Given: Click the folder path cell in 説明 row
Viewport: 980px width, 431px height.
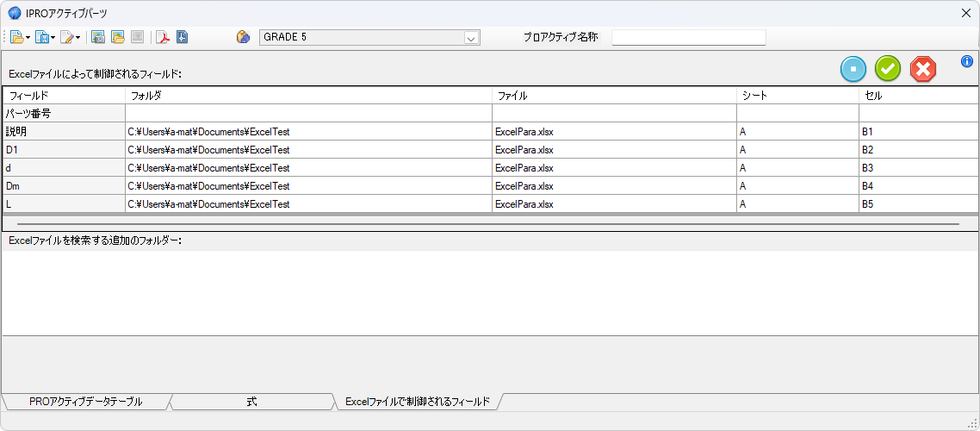Looking at the screenshot, I should coord(309,132).
